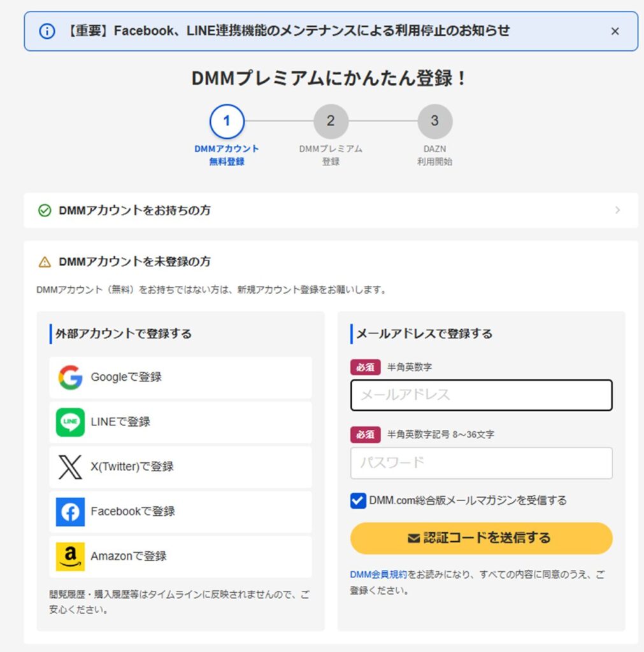Choose LINEで登録 option
Image resolution: width=644 pixels, height=652 pixels.
(x=180, y=422)
